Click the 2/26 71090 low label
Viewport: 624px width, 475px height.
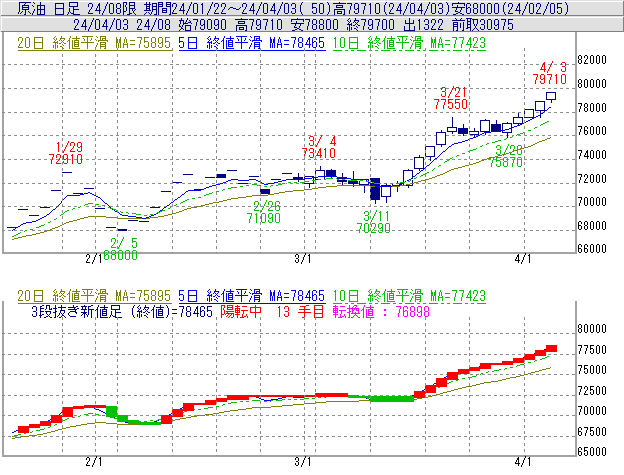264,212
